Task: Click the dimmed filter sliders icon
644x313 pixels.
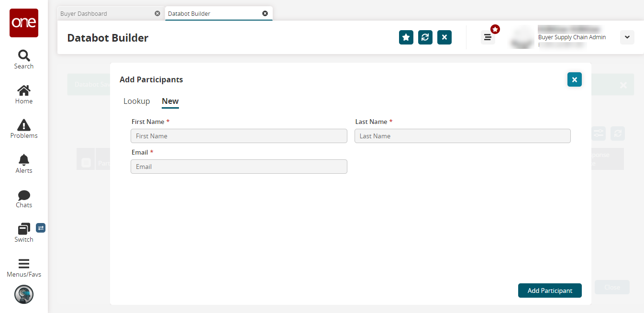Action: tap(599, 134)
